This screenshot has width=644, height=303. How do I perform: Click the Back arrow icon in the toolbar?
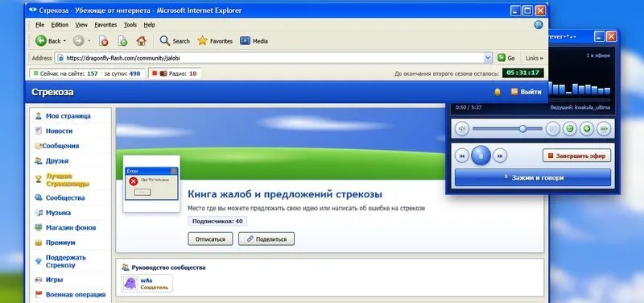pos(41,41)
